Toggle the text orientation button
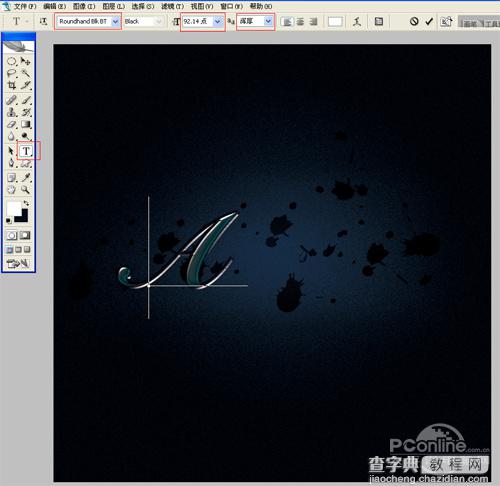The width and height of the screenshot is (500, 486). coord(43,22)
